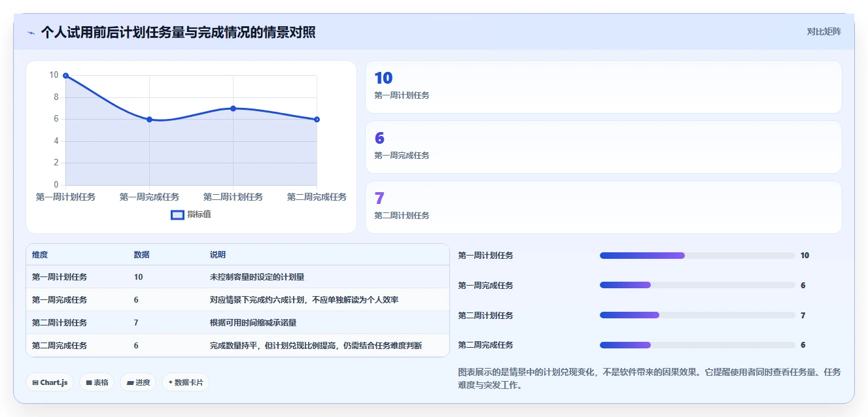Screen dimensions: 868x417
Task: Click table cell starting 对应情景下完成约六成计划
Action: pyautogui.click(x=304, y=300)
